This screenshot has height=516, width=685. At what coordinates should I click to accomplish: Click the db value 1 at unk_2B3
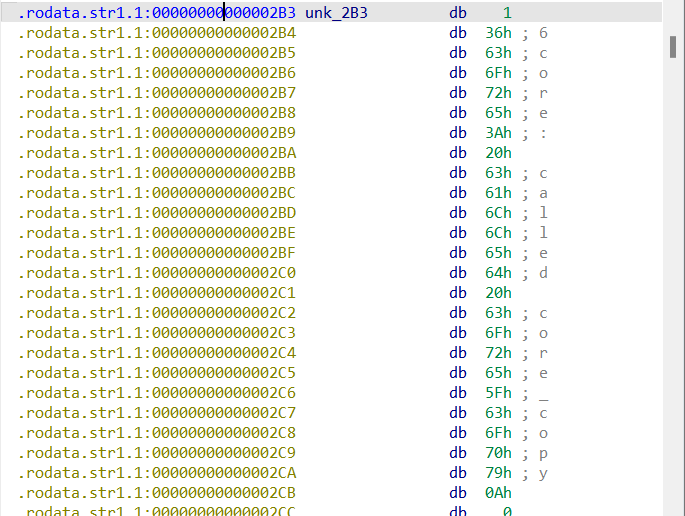pos(507,13)
